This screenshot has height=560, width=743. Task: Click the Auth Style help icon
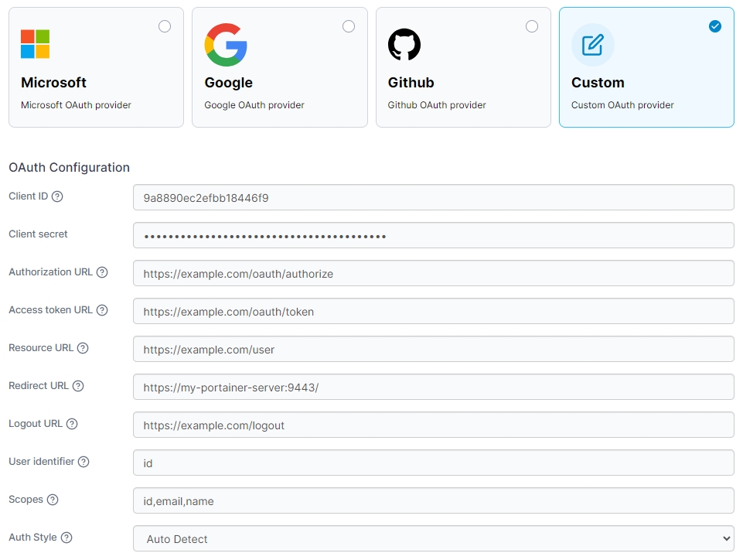(x=66, y=538)
